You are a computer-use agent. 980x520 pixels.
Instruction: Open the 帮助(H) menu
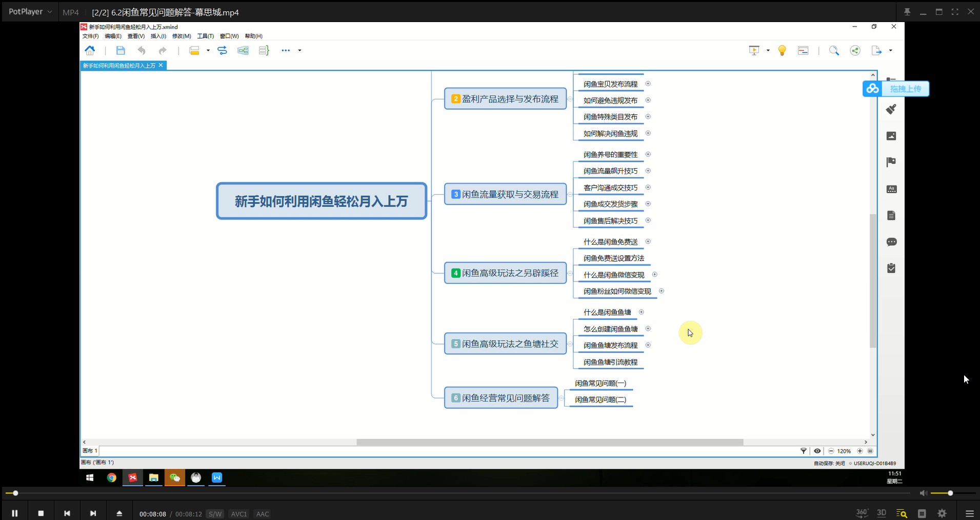tap(253, 36)
